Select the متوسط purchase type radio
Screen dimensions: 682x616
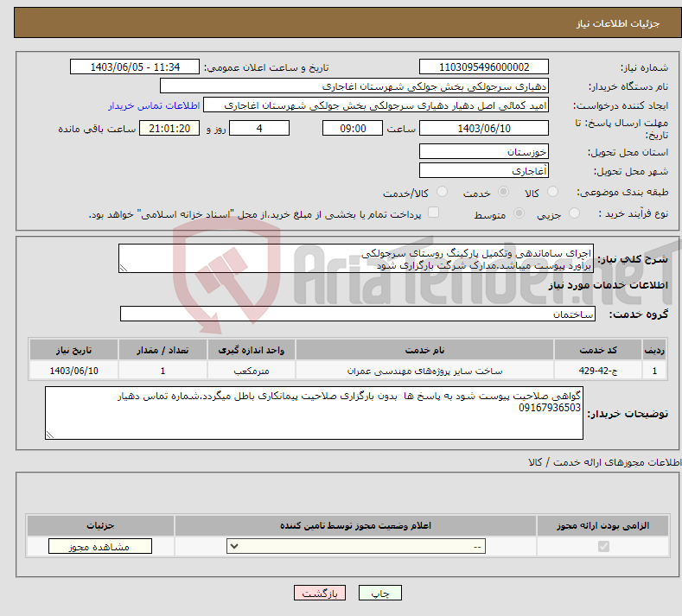coord(519,213)
